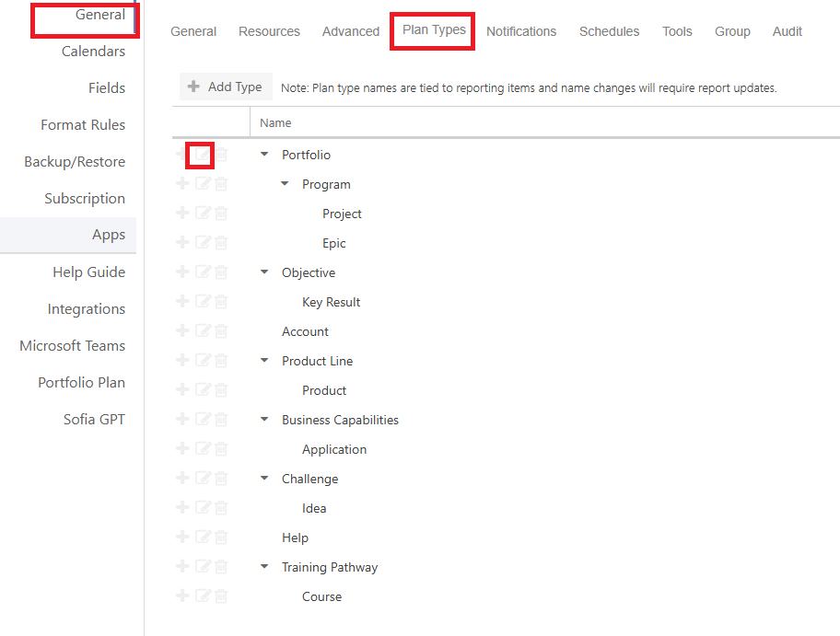Screen dimensions: 840x636
Task: Delete the Course plan type
Action: click(x=221, y=596)
